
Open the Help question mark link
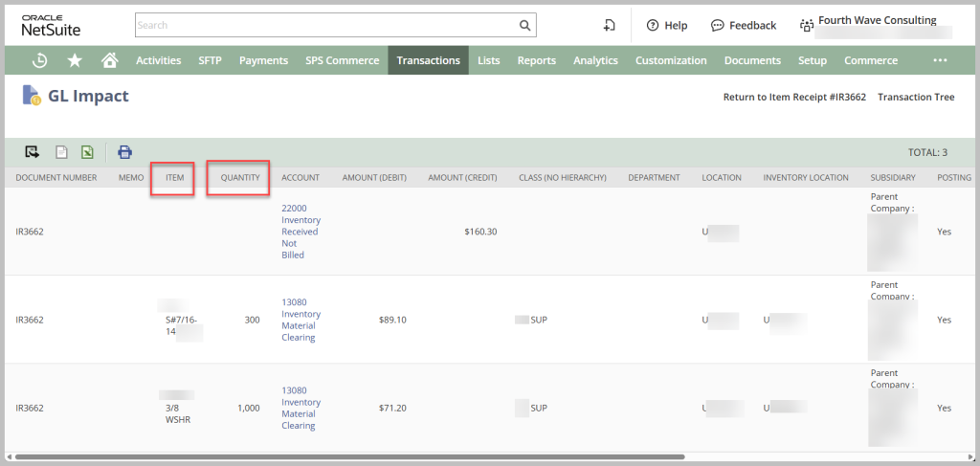coord(667,25)
